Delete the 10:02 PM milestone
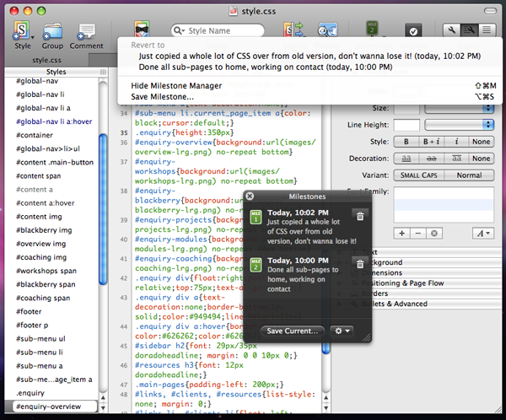The width and height of the screenshot is (506, 420). (360, 216)
